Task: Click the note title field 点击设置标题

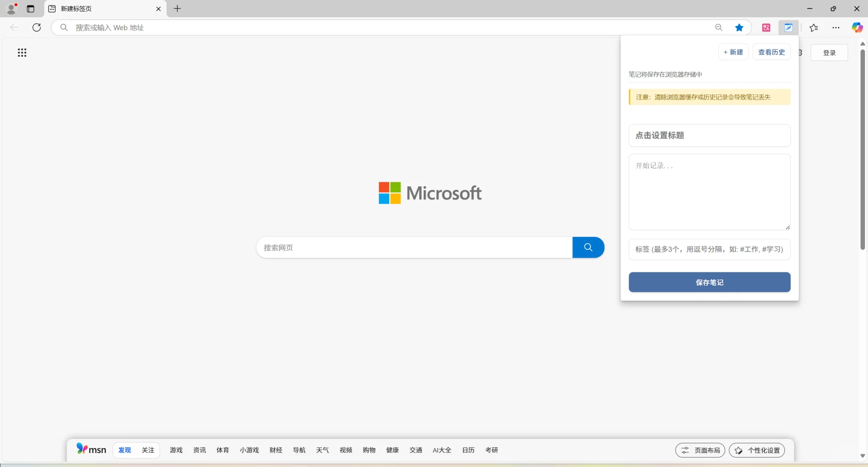Action: (x=709, y=135)
